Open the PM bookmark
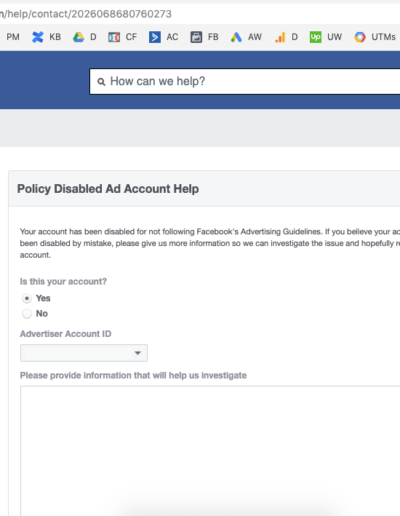 13,37
